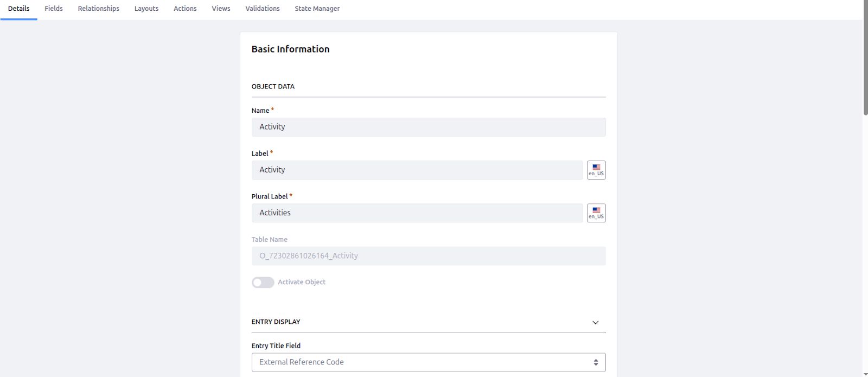This screenshot has width=868, height=377.
Task: Switch to the State Manager tab
Action: pyautogui.click(x=317, y=9)
